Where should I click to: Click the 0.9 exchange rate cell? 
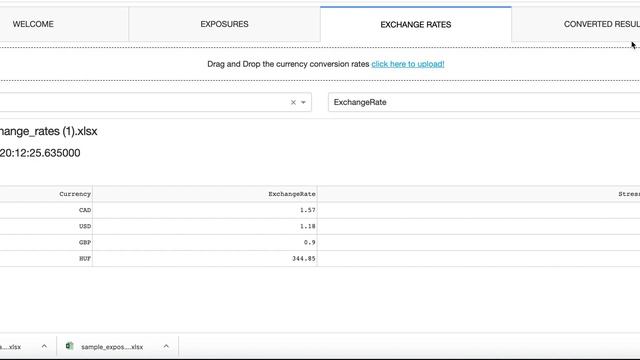click(x=205, y=242)
